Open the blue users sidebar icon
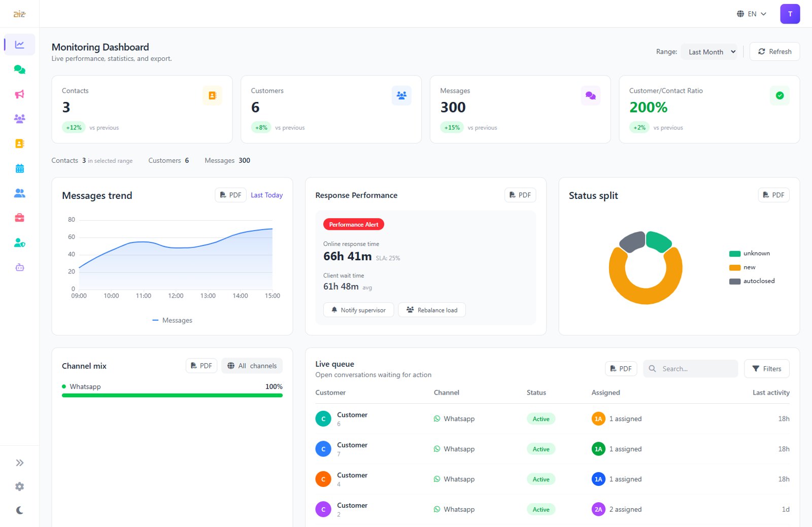The height and width of the screenshot is (527, 812). [x=19, y=193]
